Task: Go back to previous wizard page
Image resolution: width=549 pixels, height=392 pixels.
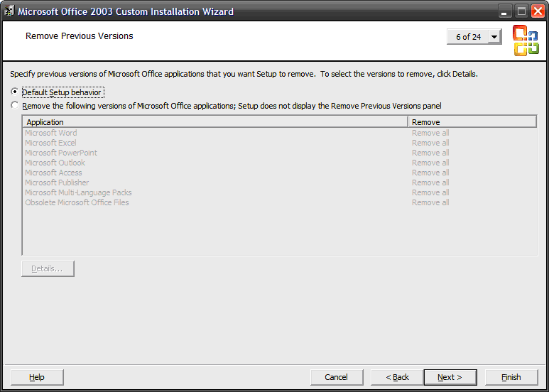Action: (398, 377)
